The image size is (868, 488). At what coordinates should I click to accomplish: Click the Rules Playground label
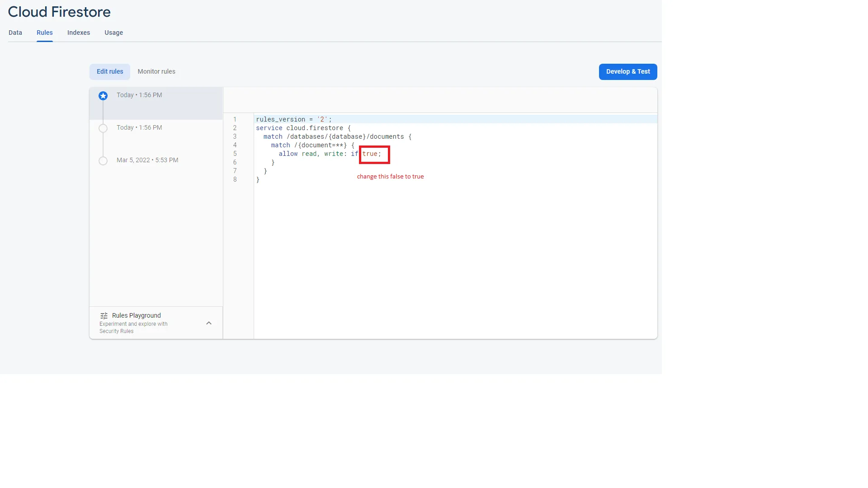click(x=137, y=315)
